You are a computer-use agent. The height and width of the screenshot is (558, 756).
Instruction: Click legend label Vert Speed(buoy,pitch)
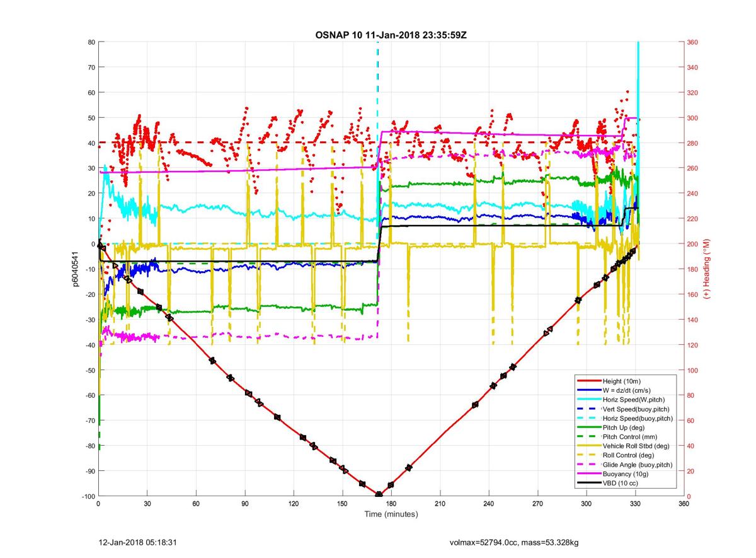(637, 409)
